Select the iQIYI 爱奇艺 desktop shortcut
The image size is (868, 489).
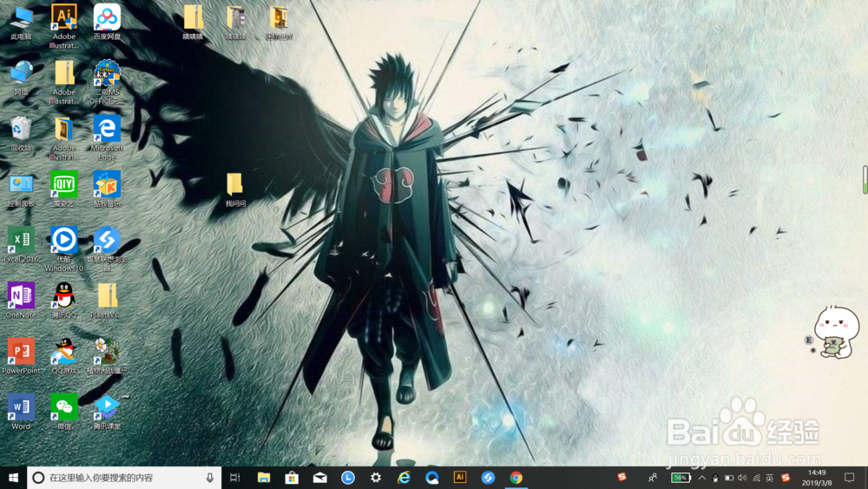point(63,190)
